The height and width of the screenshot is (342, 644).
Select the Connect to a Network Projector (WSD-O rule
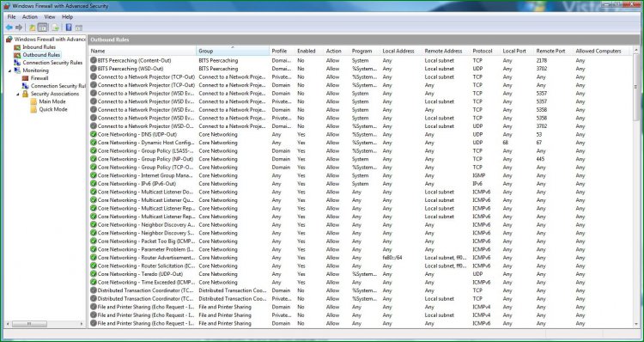pos(146,126)
